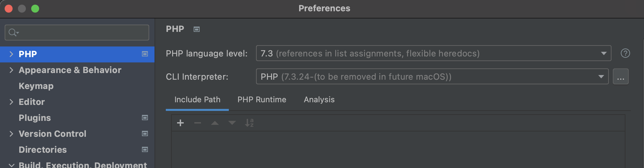Click the add include path plus icon

(x=180, y=123)
